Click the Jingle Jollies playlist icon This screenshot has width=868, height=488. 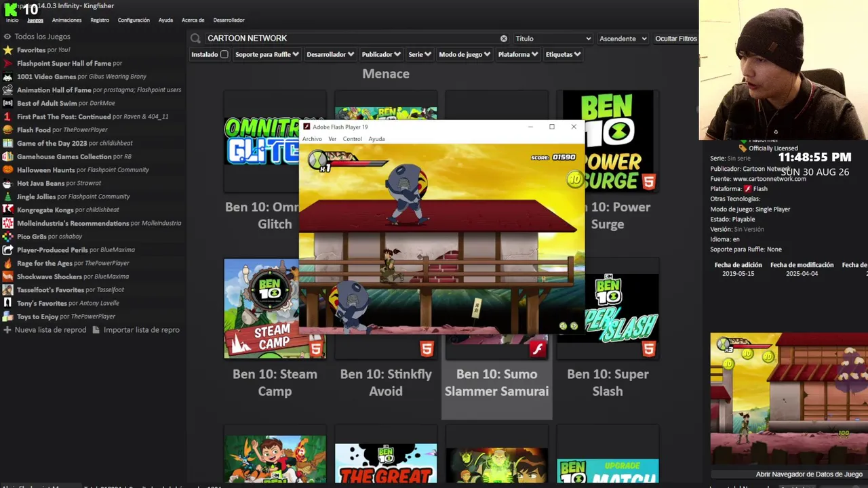pyautogui.click(x=7, y=197)
